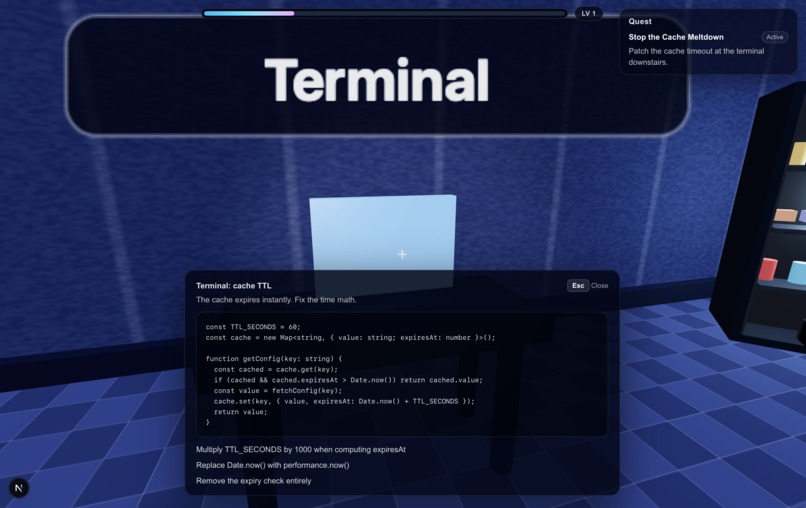
Task: Click code line starting "cache.set(key"
Action: [x=344, y=401]
